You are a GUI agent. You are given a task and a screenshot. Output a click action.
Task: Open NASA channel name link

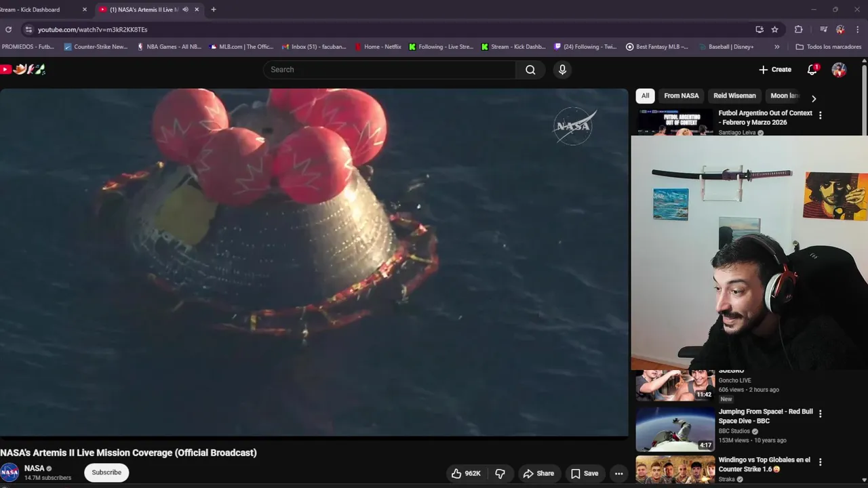(34, 468)
